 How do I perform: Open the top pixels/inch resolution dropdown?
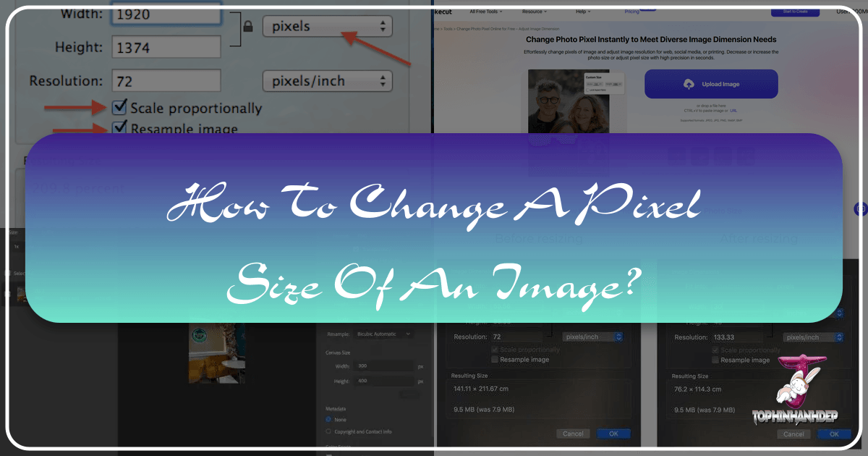click(327, 81)
